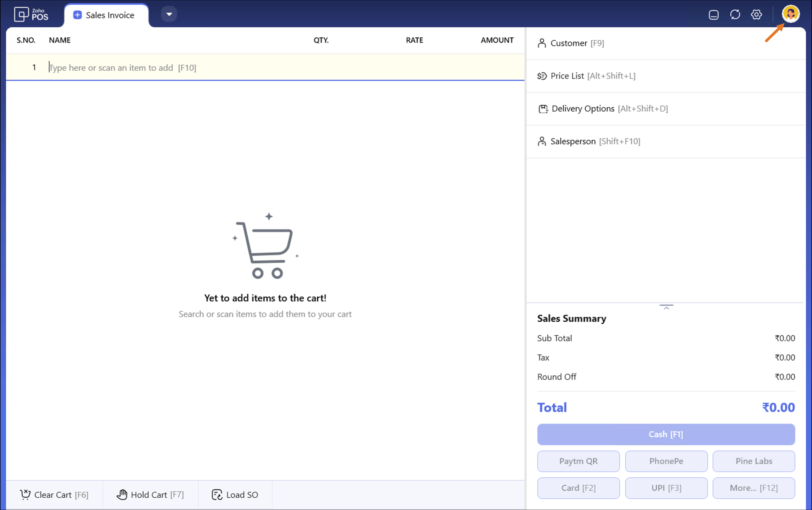812x510 pixels.
Task: Click the cash drawer icon in header
Action: 713,15
